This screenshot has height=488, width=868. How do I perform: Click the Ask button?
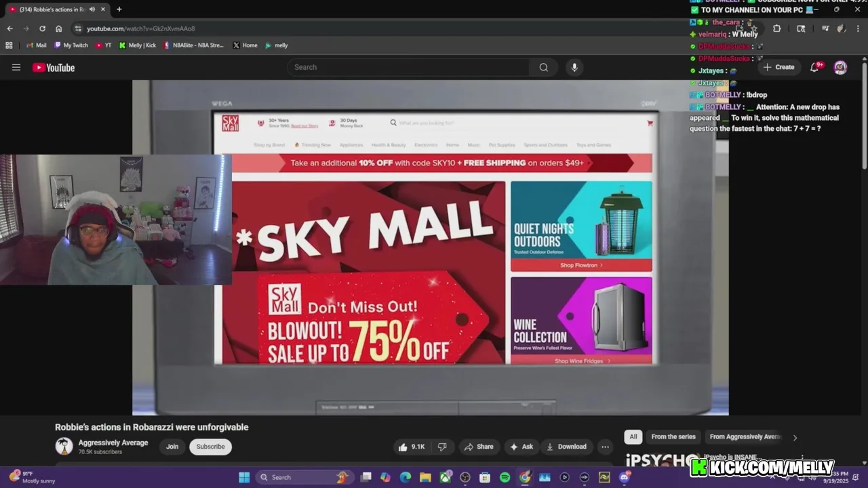(x=521, y=447)
